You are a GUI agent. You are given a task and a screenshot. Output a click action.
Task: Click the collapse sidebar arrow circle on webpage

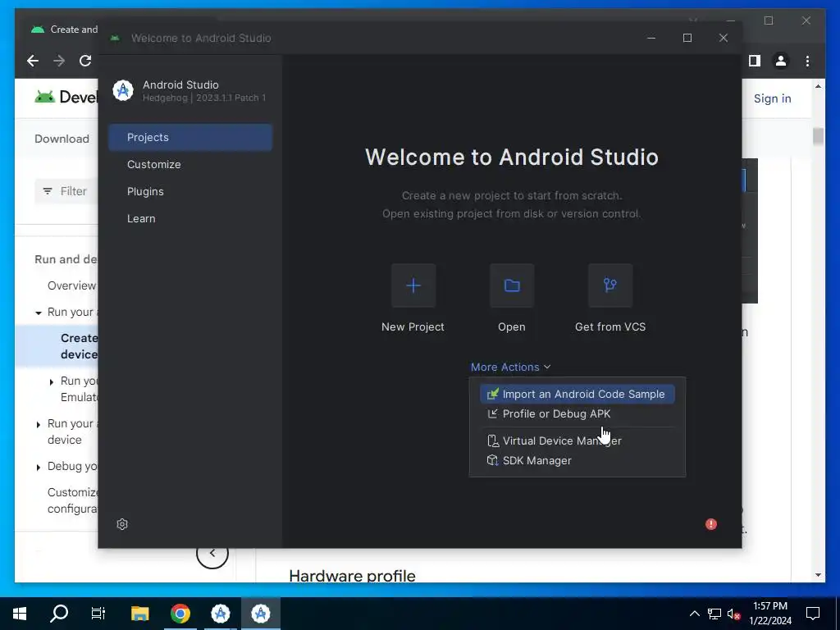(212, 553)
